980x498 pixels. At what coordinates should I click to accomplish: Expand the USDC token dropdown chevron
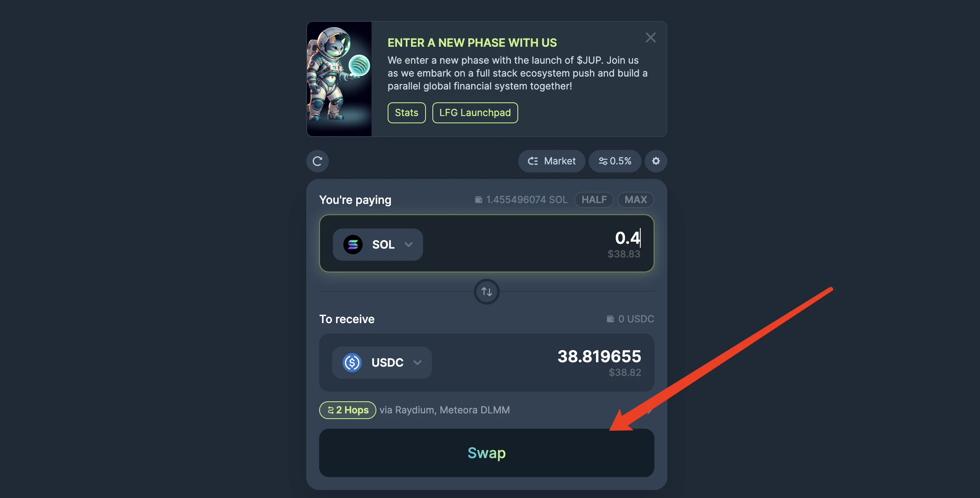[417, 363]
